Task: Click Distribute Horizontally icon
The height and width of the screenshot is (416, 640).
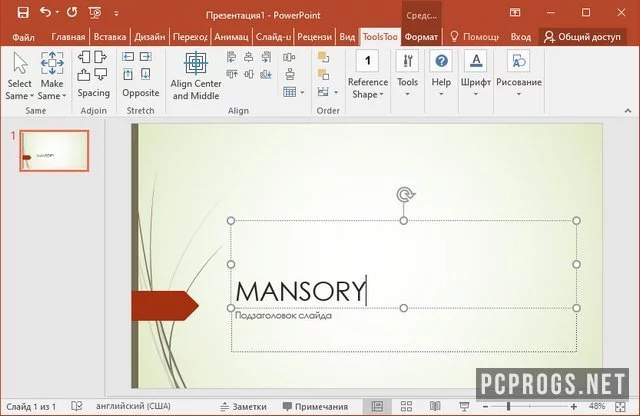Action: [x=289, y=57]
